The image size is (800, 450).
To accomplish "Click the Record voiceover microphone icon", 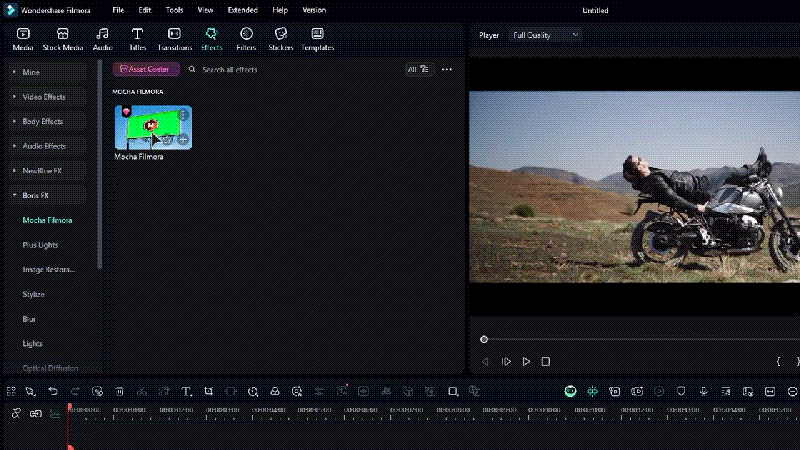I will click(x=704, y=391).
